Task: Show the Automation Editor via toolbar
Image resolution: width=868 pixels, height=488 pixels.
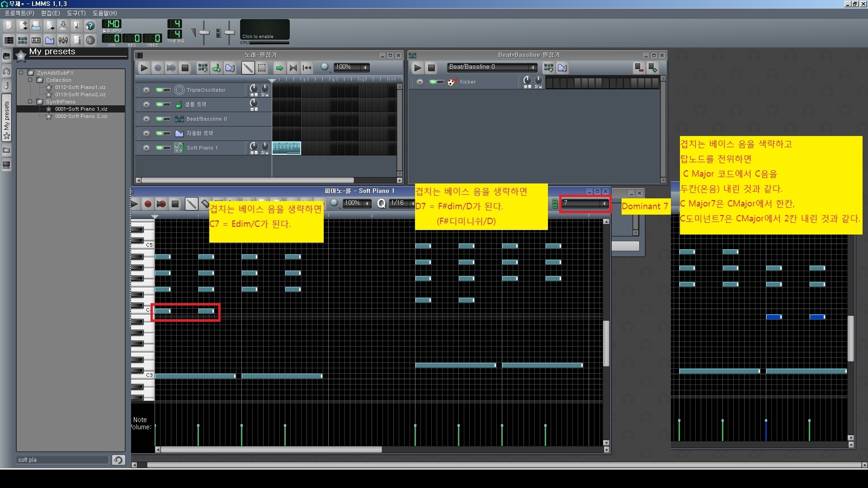Action: (50, 40)
